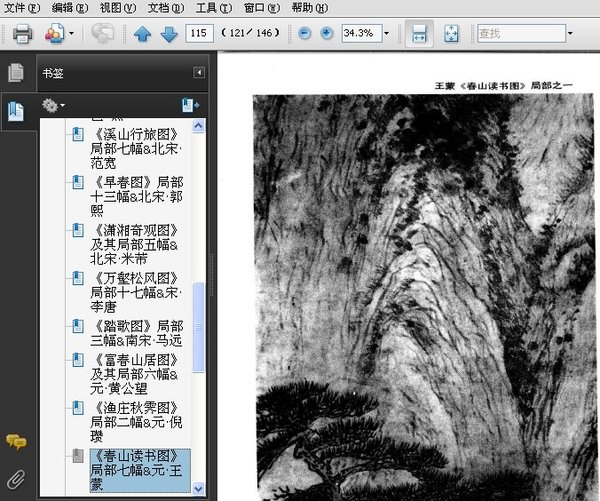Click gray bookmark icon beside 《春山读书图》
Image resolution: width=600 pixels, height=501 pixels.
pyautogui.click(x=78, y=456)
